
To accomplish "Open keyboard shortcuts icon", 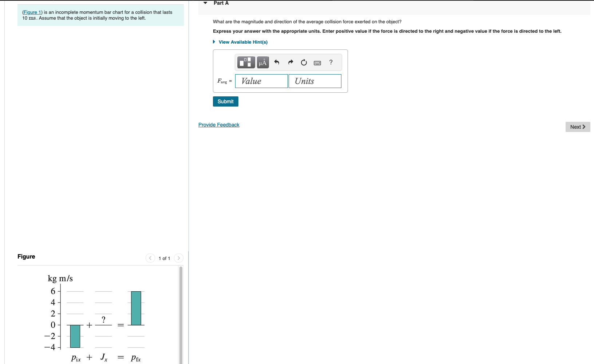I will tap(317, 63).
